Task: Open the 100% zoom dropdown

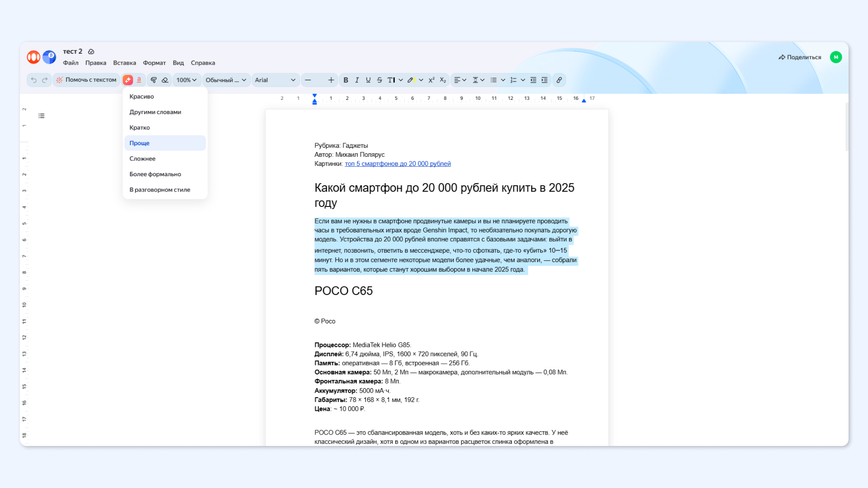Action: pyautogui.click(x=187, y=80)
